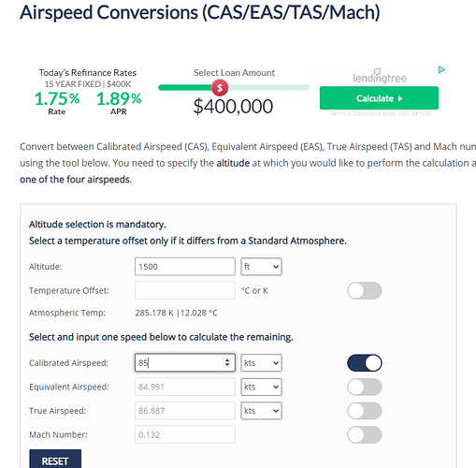This screenshot has height=468, width=476.
Task: Click the RESET button
Action: (x=55, y=461)
